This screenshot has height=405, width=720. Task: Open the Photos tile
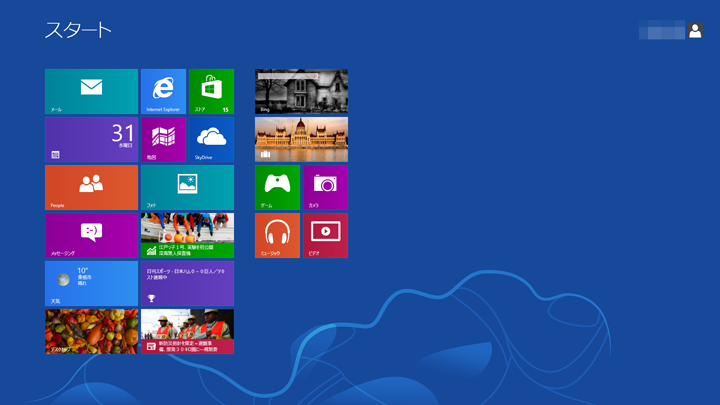[187, 187]
